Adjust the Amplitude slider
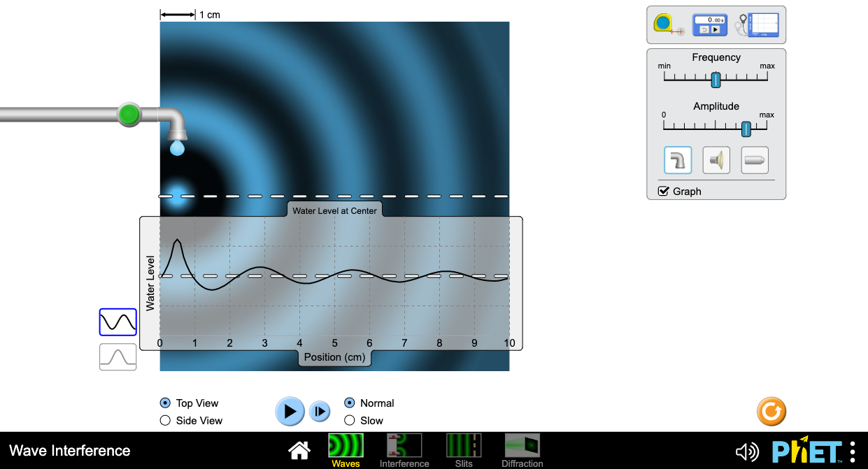The image size is (868, 469). pos(746,129)
